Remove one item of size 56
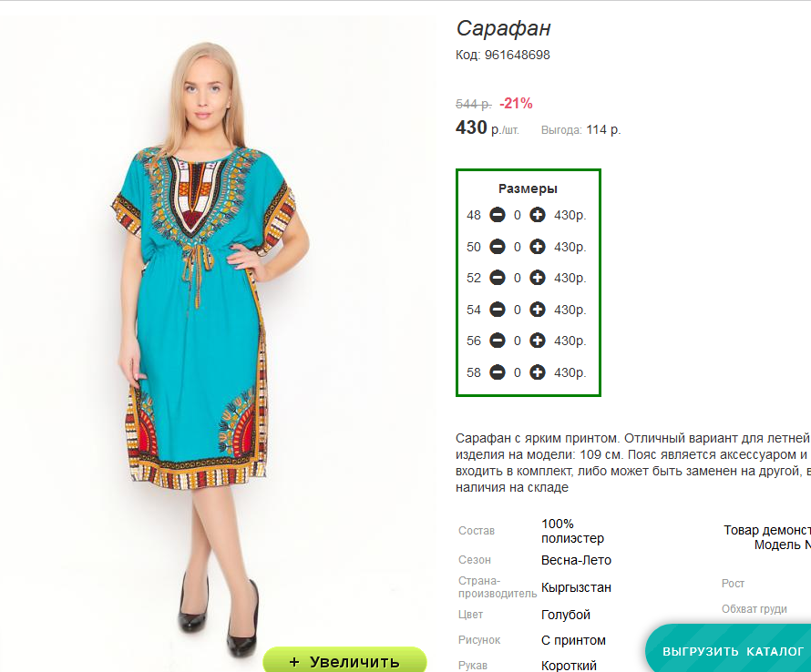The height and width of the screenshot is (672, 811). point(498,341)
